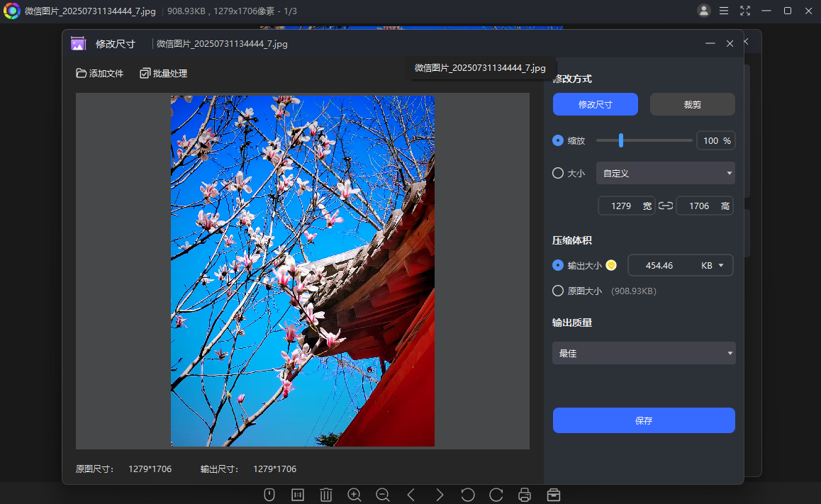
Task: Open the hamburger main menu
Action: 724,11
